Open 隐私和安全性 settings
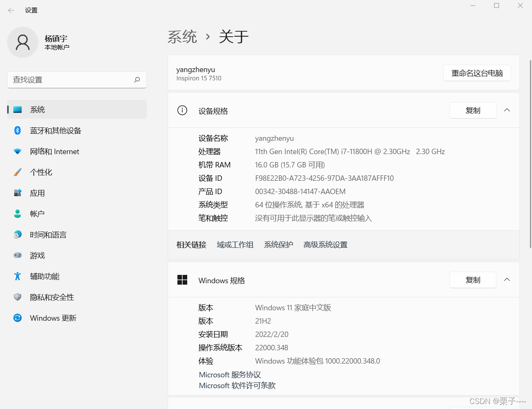This screenshot has height=409, width=532. click(x=77, y=297)
